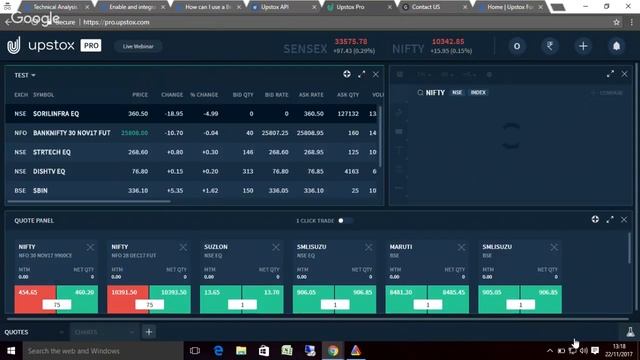
Task: Click the Windows taskbar search box
Action: (102, 351)
